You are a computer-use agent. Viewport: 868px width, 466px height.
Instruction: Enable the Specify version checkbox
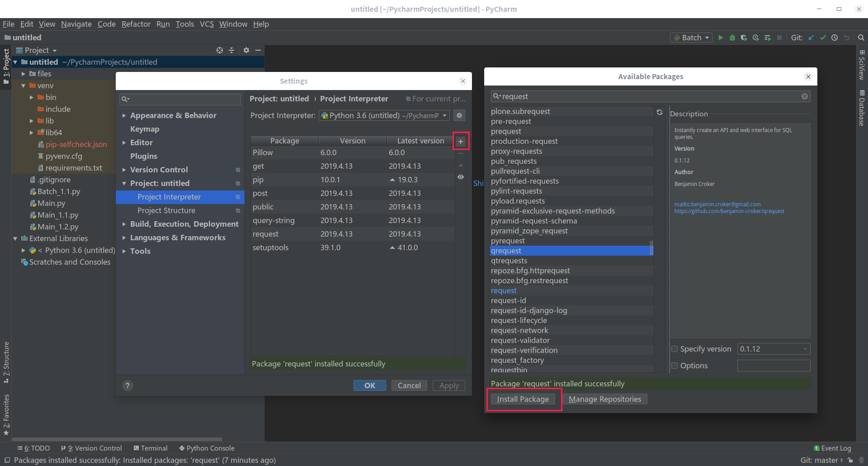point(675,349)
